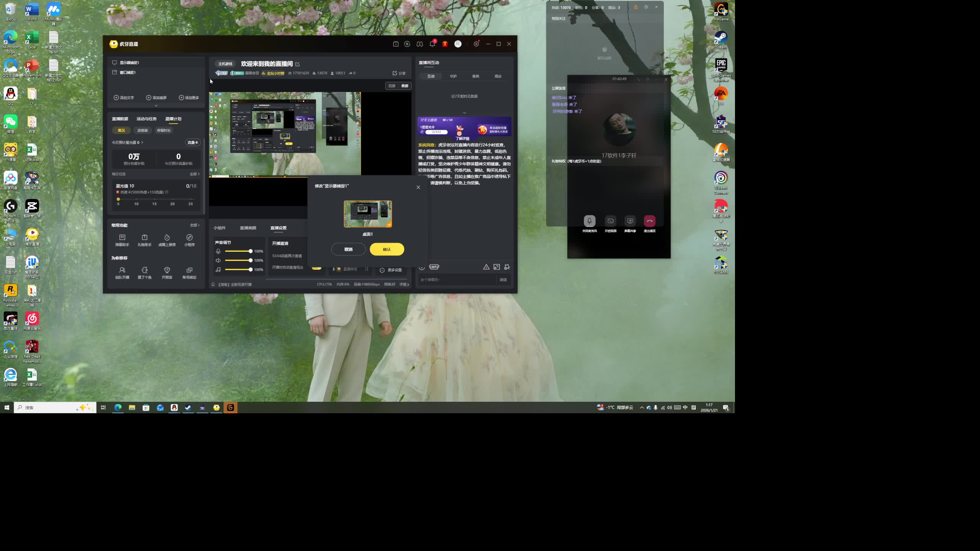Adjust the microphone volume slider

tap(250, 251)
